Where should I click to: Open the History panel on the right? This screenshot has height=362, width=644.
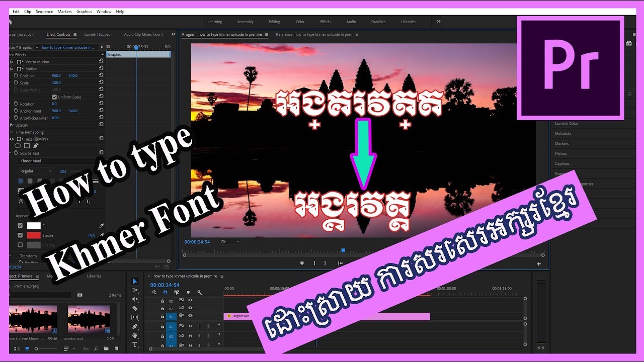[x=561, y=154]
